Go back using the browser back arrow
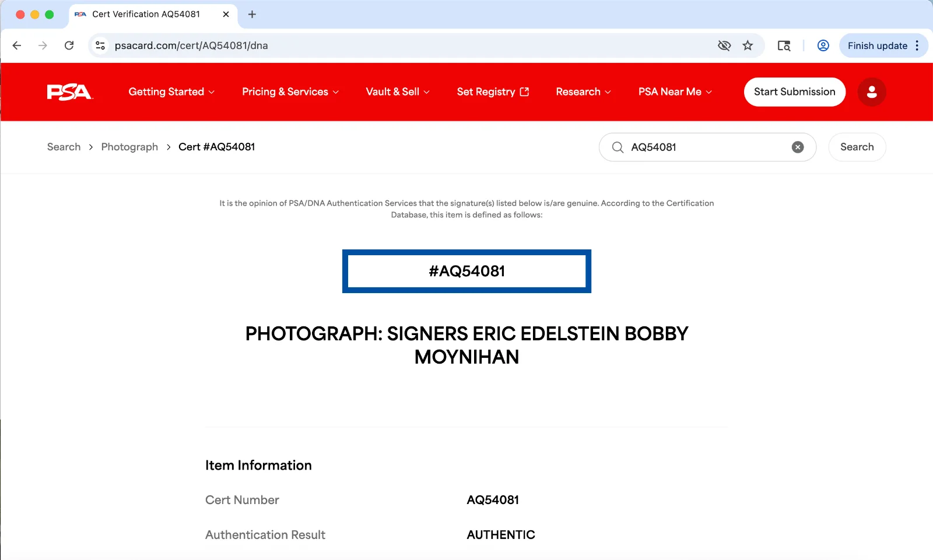This screenshot has width=933, height=560. click(x=17, y=45)
